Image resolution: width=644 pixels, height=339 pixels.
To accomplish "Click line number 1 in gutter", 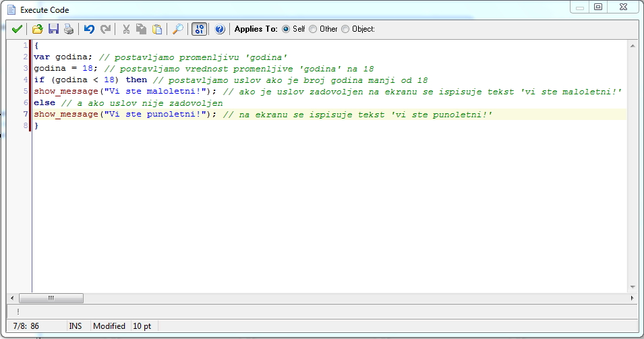I will 26,45.
